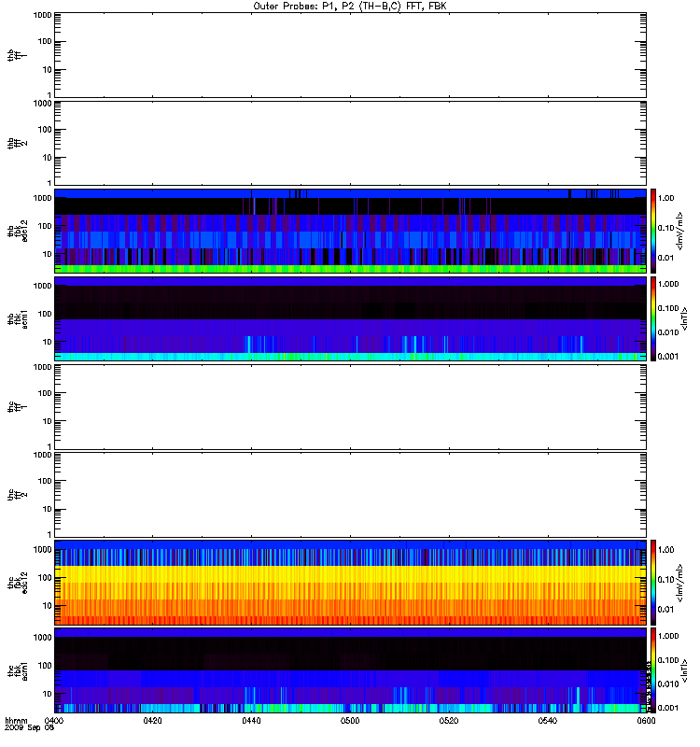Click the "hhmm" axis unit label
Screen dimensions: 700x747
(x=16, y=721)
